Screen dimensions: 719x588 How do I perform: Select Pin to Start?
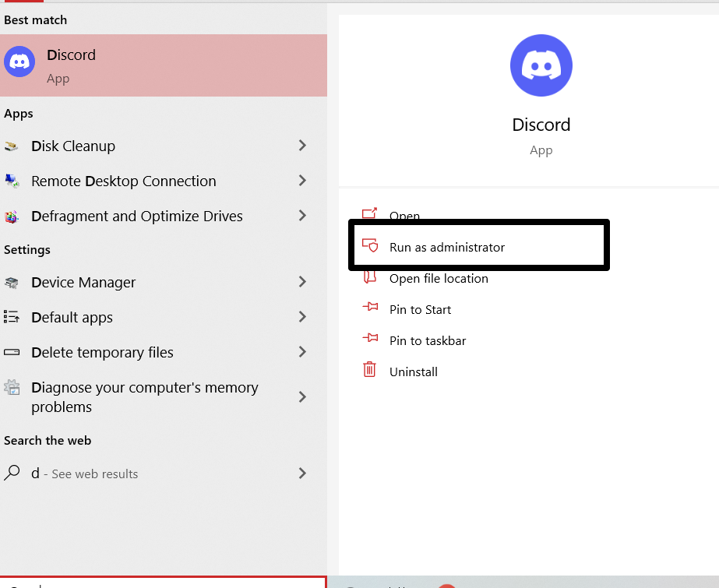coord(420,310)
